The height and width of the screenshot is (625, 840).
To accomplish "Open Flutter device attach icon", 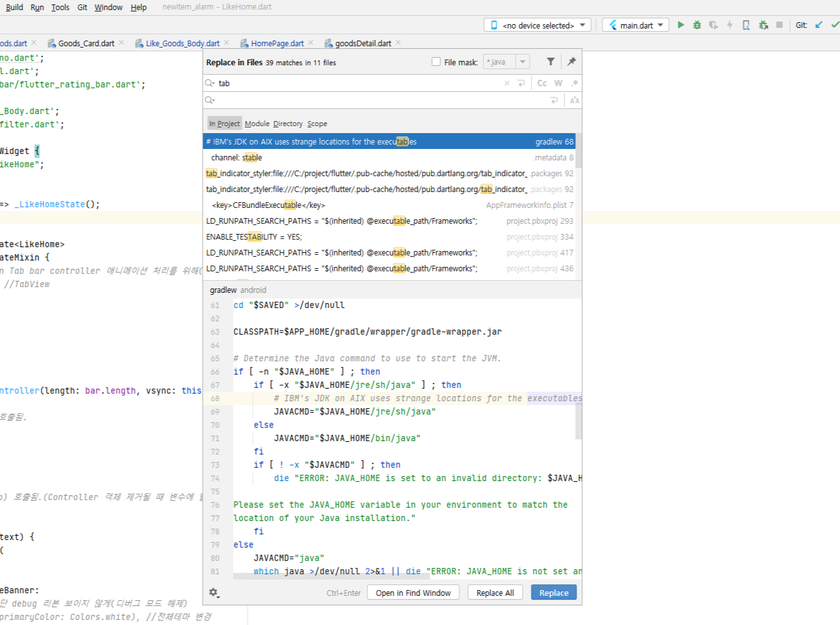I will [x=746, y=25].
